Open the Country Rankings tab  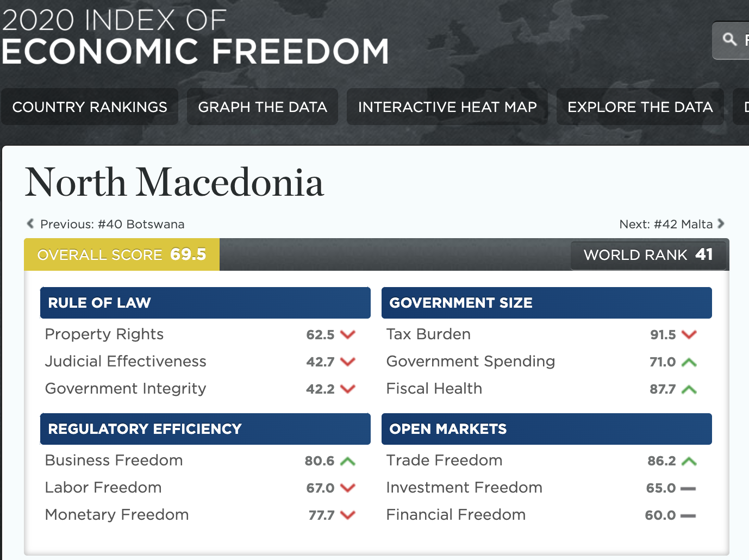[90, 107]
